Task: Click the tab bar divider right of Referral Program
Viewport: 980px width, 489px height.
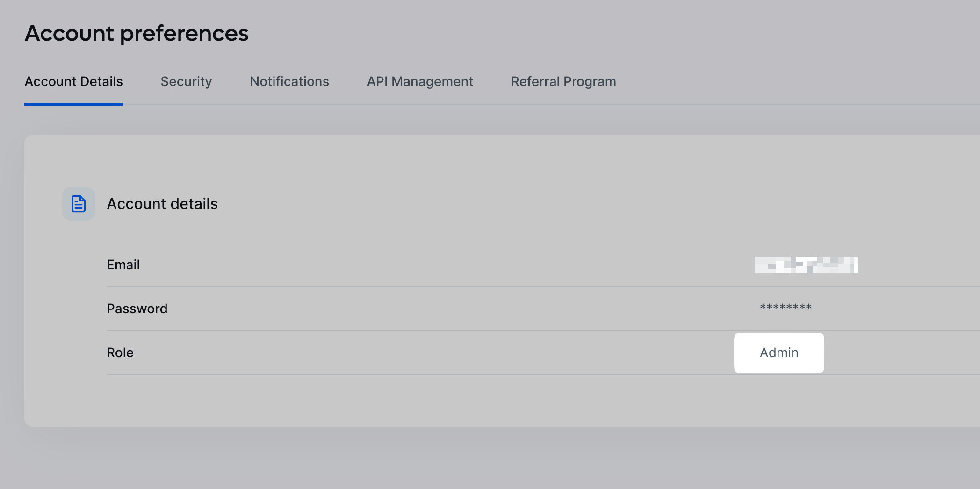Action: point(795,104)
